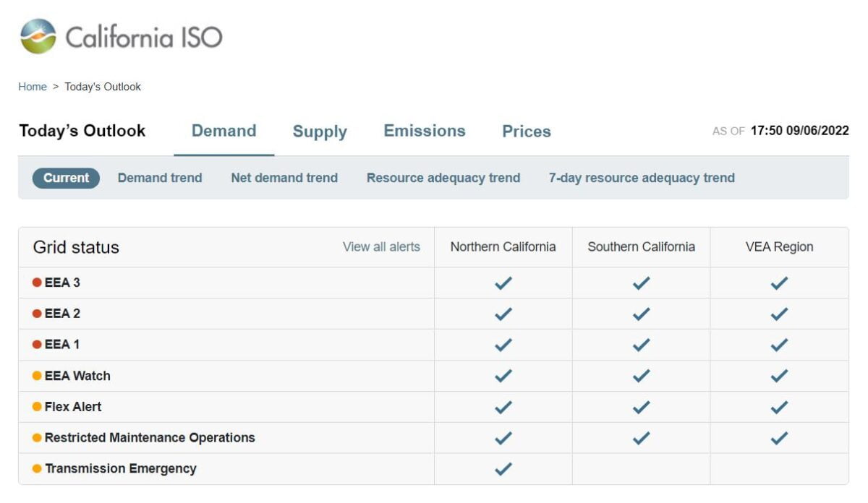Screen dimensions: 868x503
Task: Select the Demand tab
Action: coord(224,131)
